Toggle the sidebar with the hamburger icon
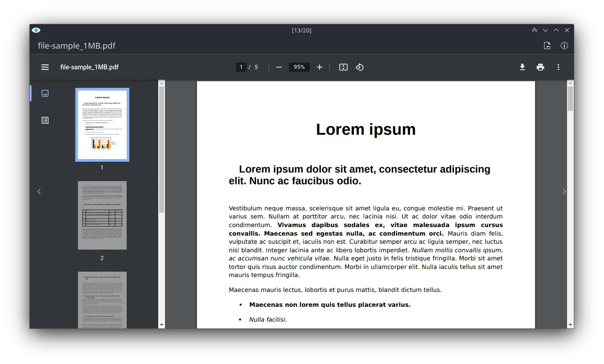This screenshot has height=364, width=604. pos(45,67)
